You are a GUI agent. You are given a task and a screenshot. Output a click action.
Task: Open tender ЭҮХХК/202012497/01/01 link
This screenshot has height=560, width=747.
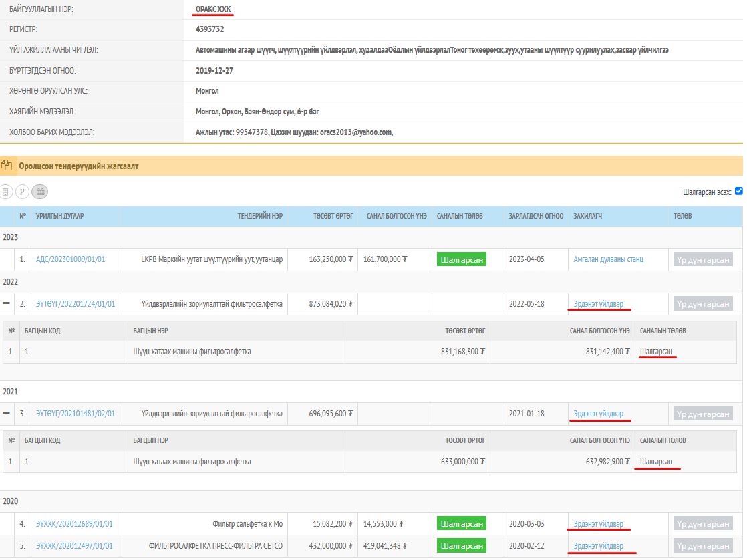pyautogui.click(x=74, y=546)
